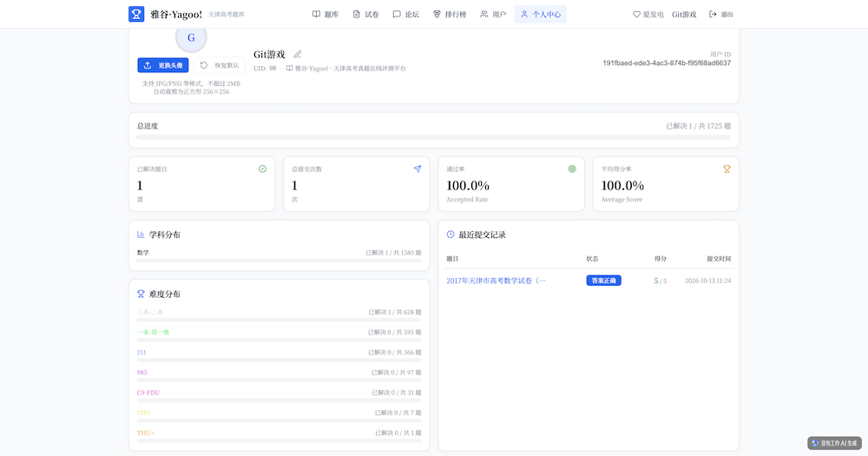Click the 数学 subject progress bar
Viewport: 868px width, 456px height.
pos(279,261)
